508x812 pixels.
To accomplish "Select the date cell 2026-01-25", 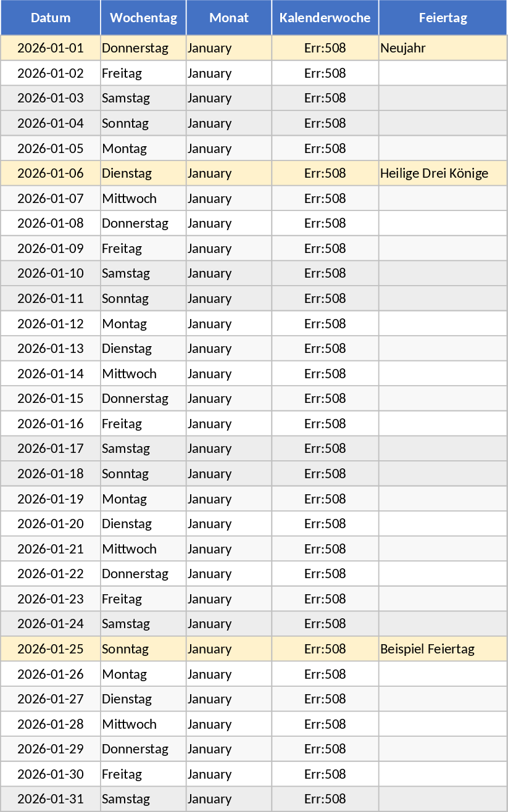I will (x=51, y=649).
